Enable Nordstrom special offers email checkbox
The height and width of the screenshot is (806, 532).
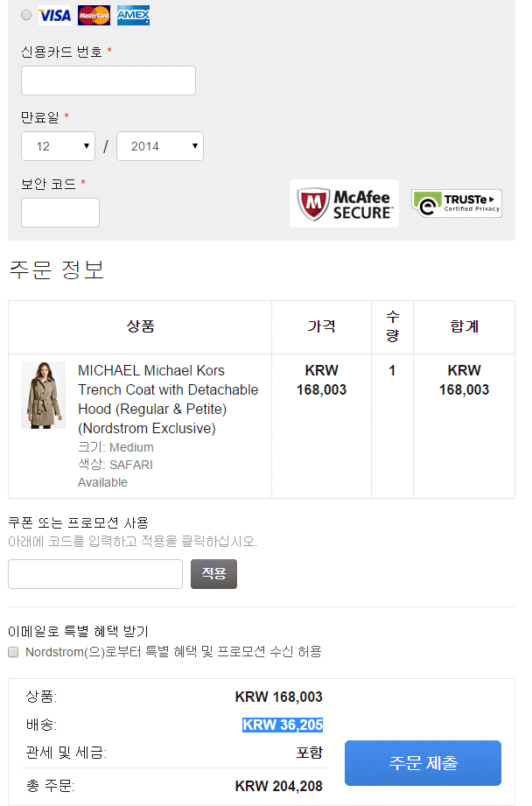[13, 652]
